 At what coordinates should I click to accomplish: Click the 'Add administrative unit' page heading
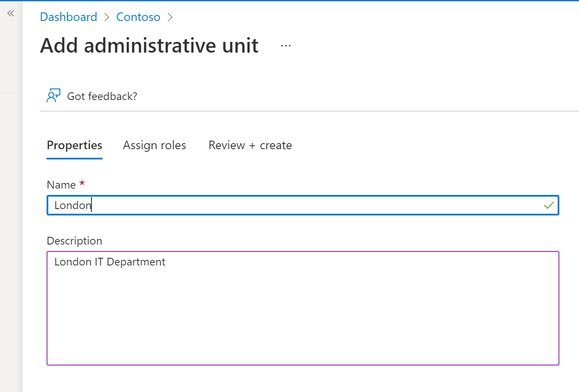point(149,45)
